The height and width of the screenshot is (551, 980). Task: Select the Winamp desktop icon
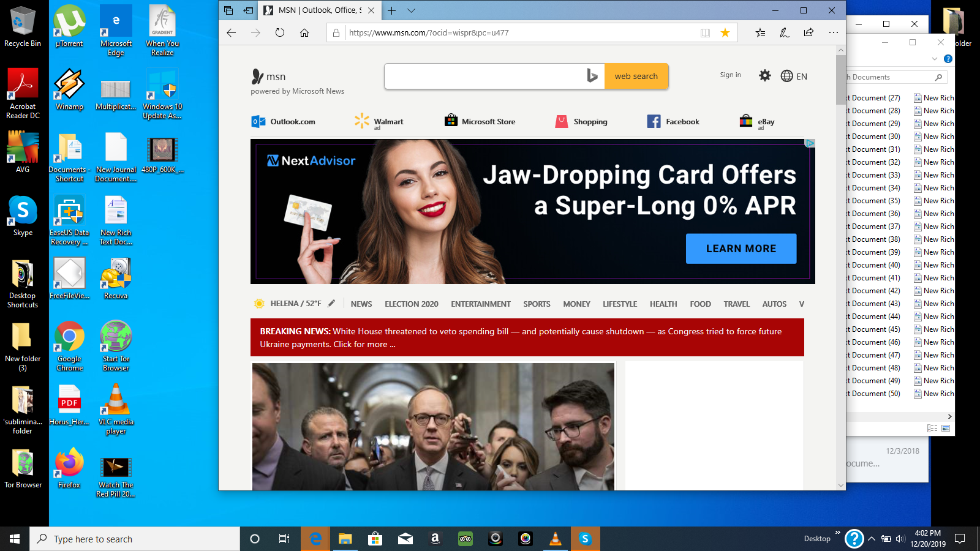point(69,89)
